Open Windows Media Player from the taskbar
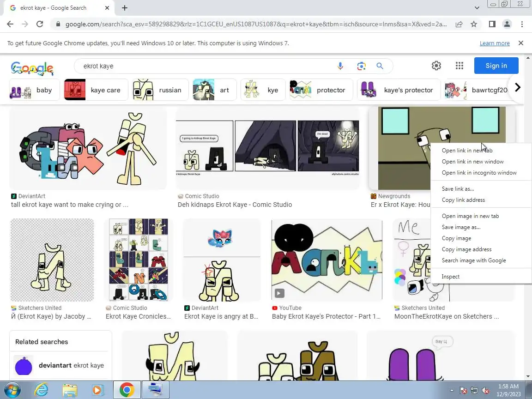The height and width of the screenshot is (399, 532). (x=98, y=390)
